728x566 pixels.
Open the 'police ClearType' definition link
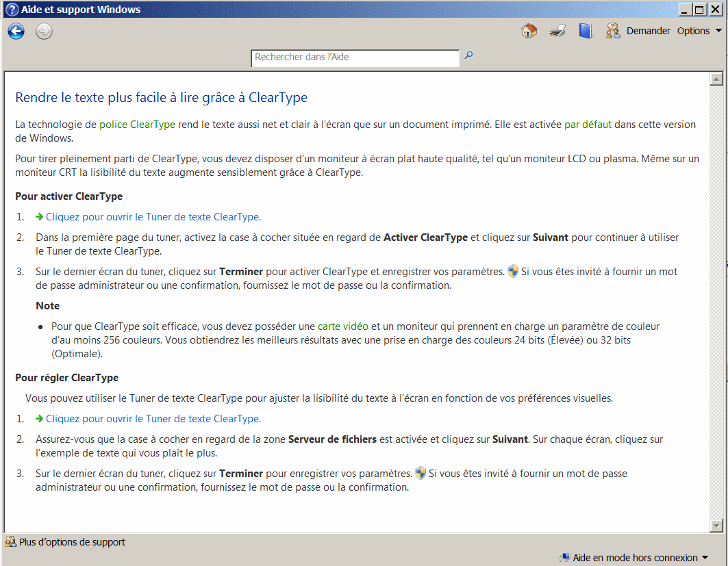pos(137,125)
